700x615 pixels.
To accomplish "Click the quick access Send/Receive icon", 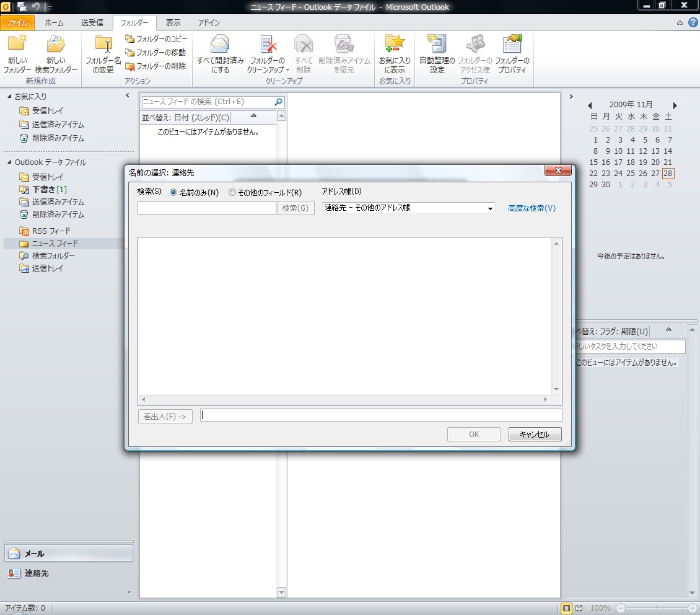I will 22,7.
